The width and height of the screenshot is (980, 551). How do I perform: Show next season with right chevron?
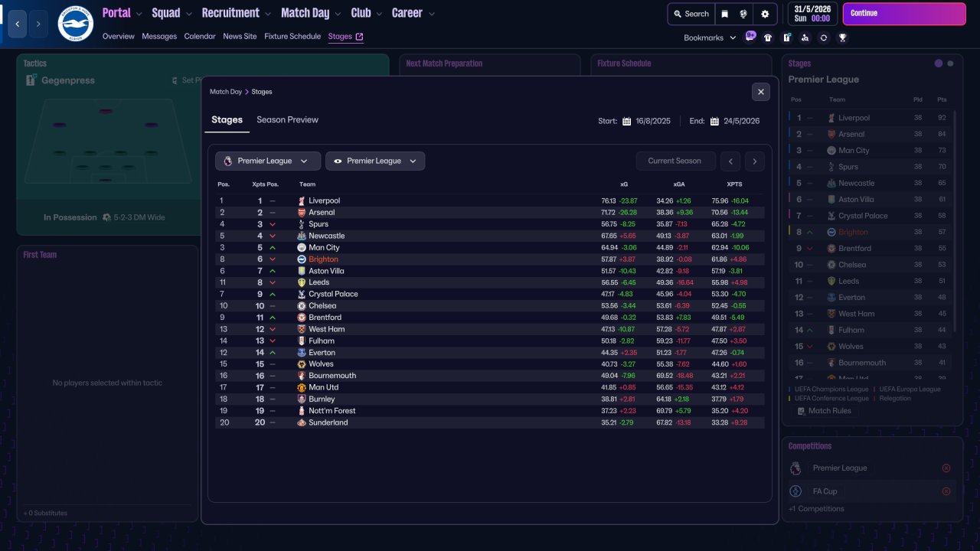755,161
